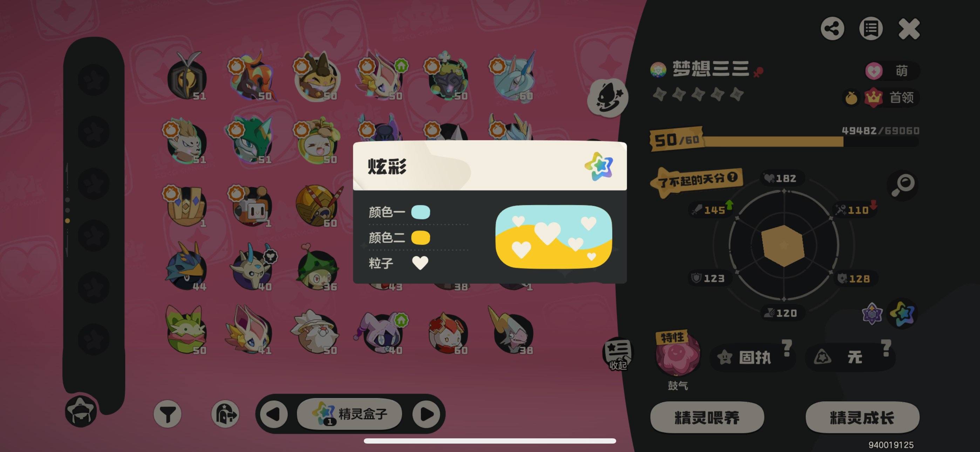The width and height of the screenshot is (980, 452).
Task: Select the level 60 golden beetle spirit
Action: point(317,206)
